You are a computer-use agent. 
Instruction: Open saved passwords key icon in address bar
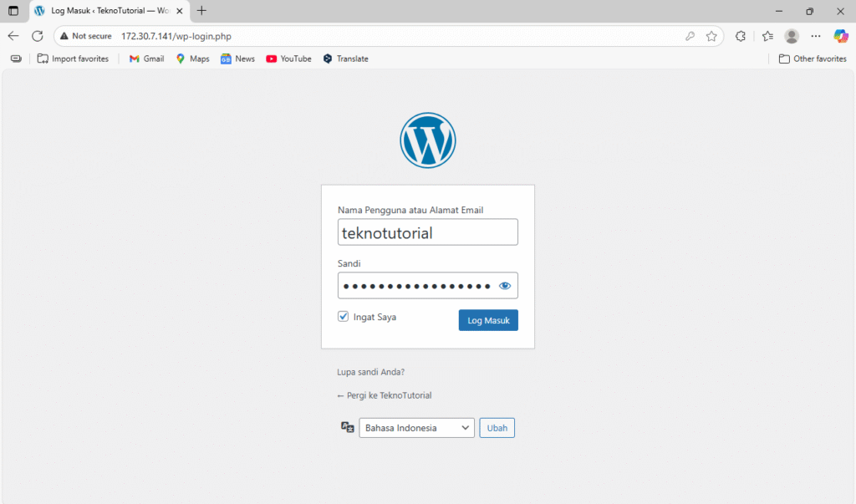690,36
